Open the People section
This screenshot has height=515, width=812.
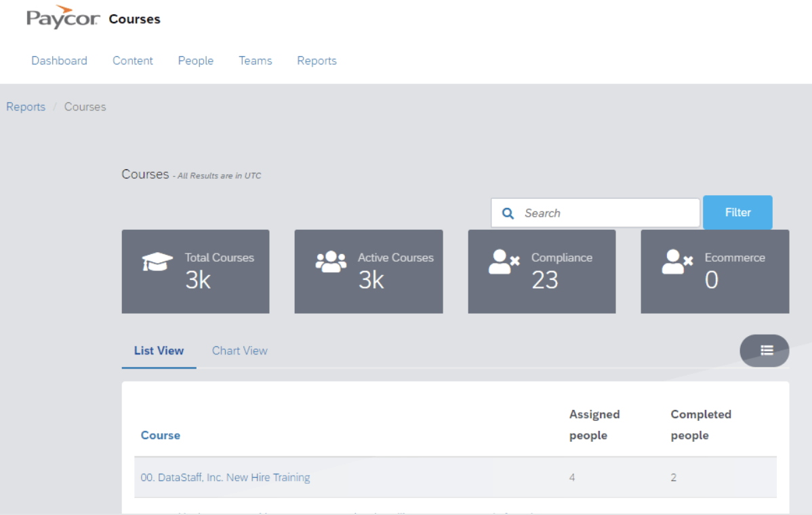pyautogui.click(x=195, y=60)
